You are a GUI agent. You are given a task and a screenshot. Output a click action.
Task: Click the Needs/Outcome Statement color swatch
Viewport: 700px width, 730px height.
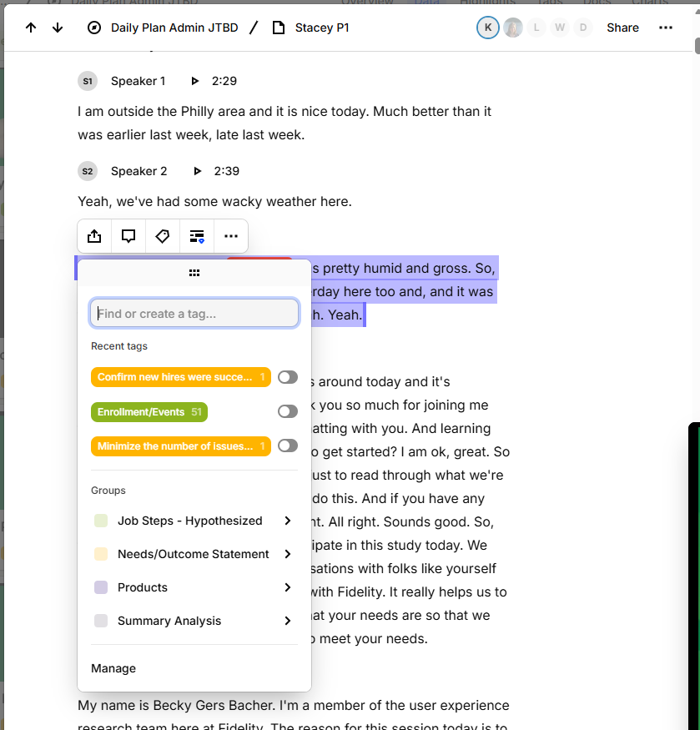[x=101, y=554]
